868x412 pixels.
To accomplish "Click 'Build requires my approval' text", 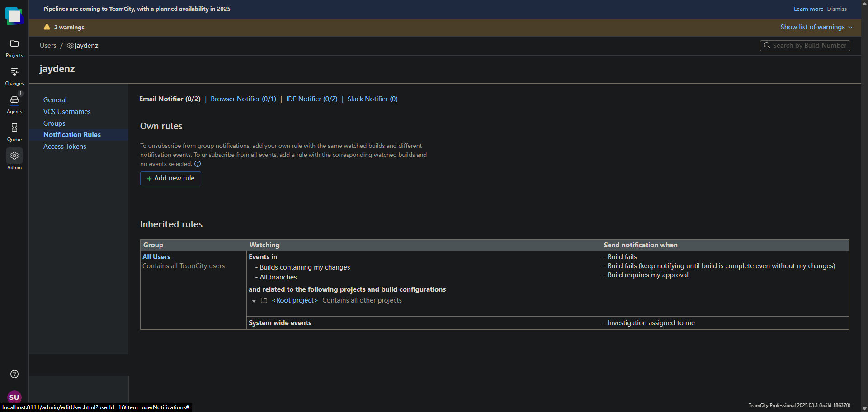I will click(x=648, y=275).
